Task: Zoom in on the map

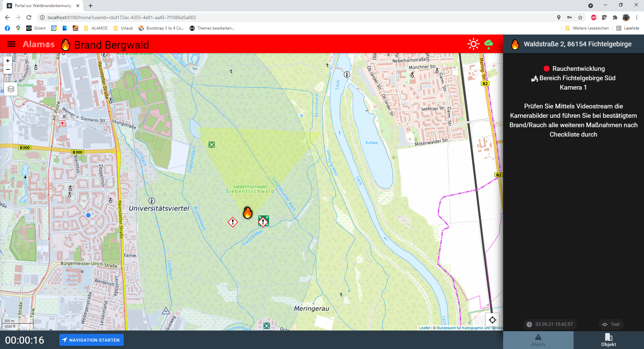Action: 8,61
